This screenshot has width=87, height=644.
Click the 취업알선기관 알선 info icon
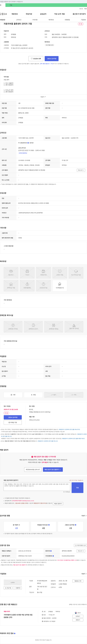point(49,525)
